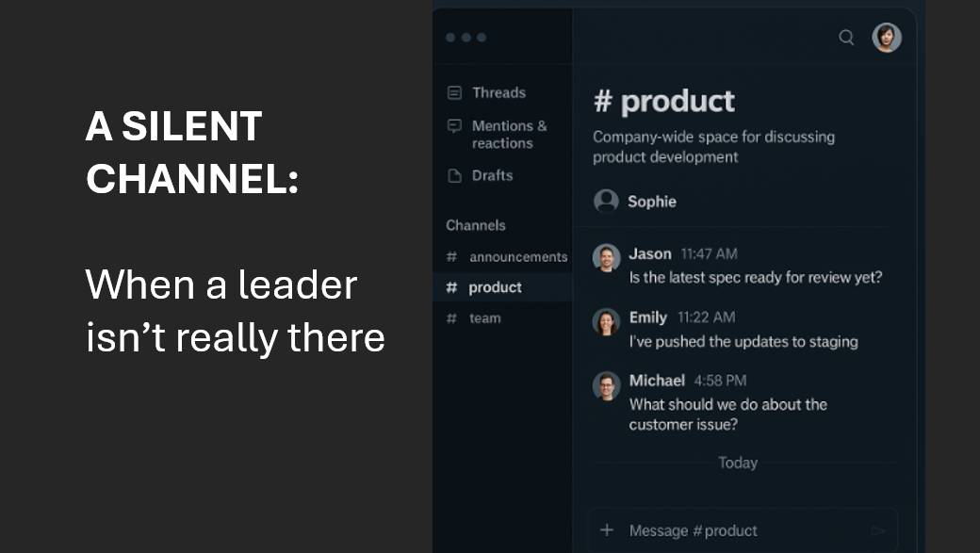Open the search magnifier icon
980x553 pixels.
click(846, 38)
